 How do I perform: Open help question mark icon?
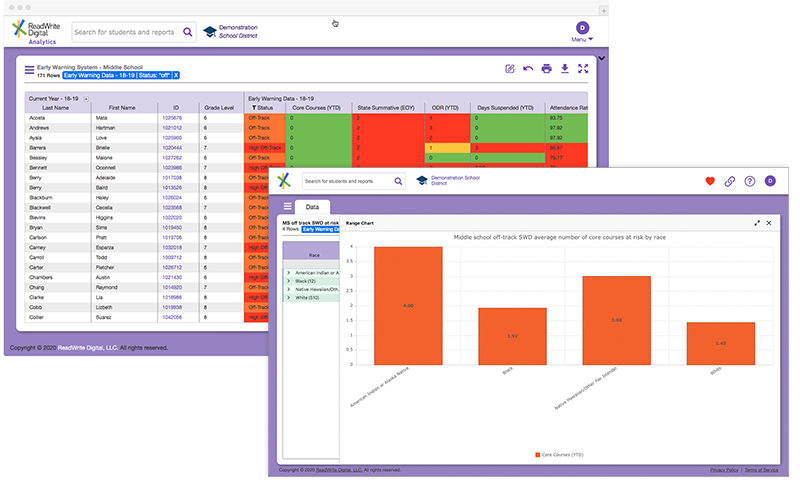[x=749, y=181]
